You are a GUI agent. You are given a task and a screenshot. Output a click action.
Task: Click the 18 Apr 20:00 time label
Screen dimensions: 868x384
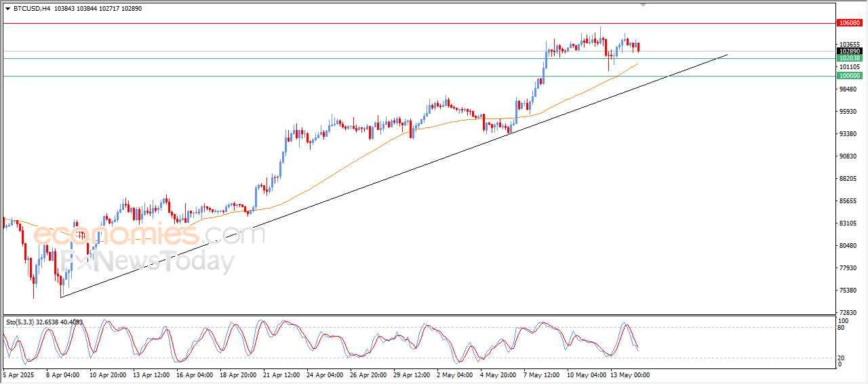click(x=239, y=375)
